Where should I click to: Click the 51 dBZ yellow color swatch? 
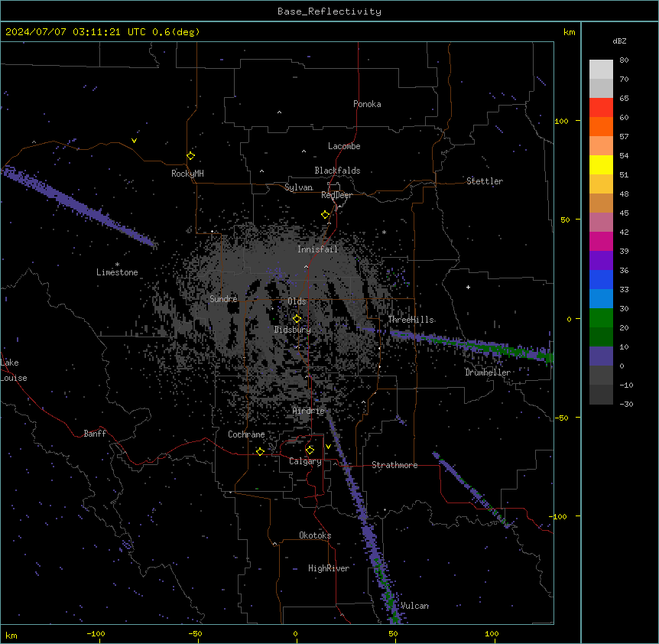(601, 164)
